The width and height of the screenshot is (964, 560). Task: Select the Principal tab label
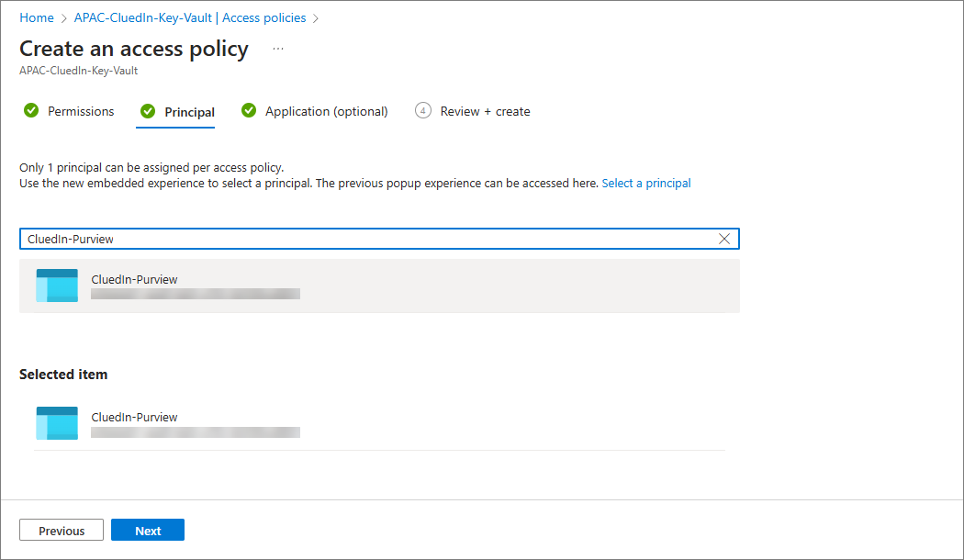tap(189, 112)
